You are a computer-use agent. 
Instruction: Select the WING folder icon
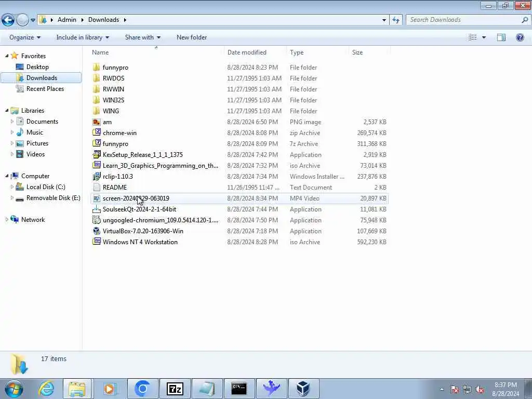coord(96,111)
